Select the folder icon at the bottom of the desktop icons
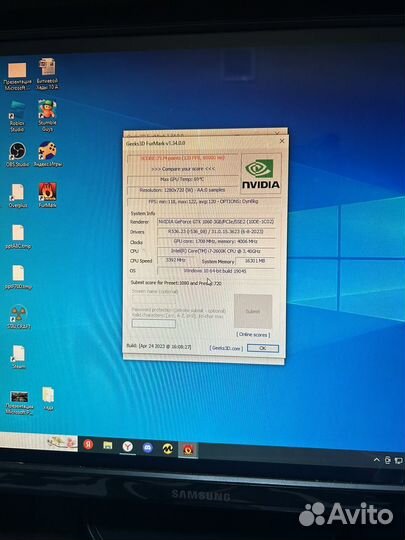This screenshot has height=540, width=405. click(48, 398)
